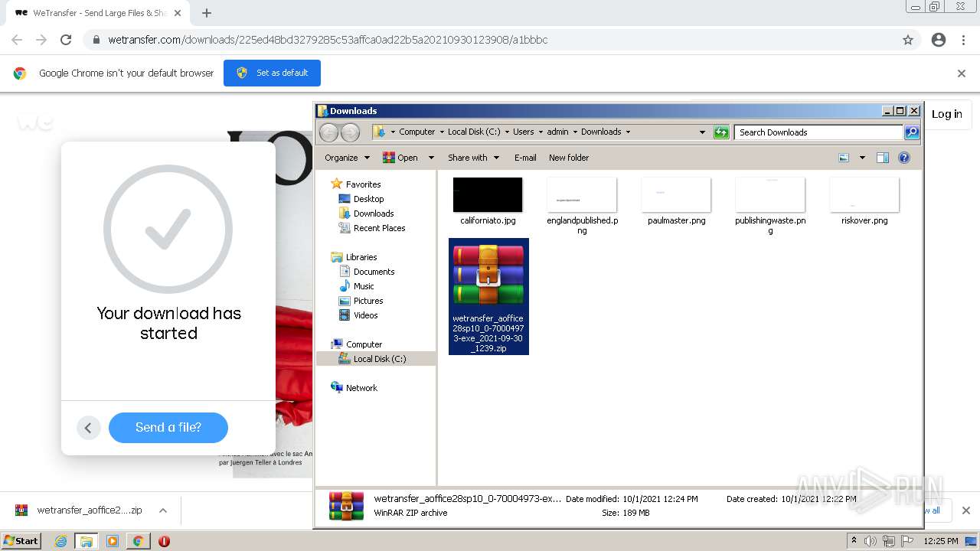Viewport: 980px width, 551px height.
Task: Click Explorer forward navigation button
Action: coord(350,132)
